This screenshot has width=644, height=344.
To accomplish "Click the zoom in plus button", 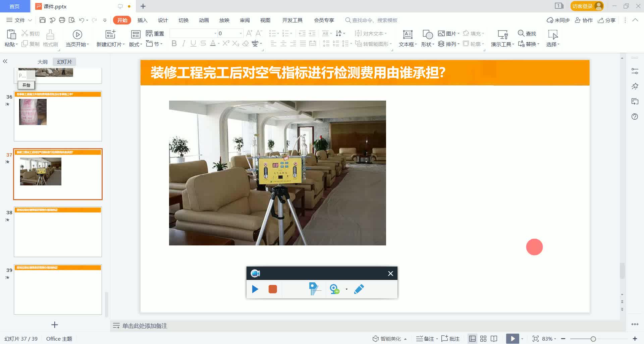I will 635,339.
